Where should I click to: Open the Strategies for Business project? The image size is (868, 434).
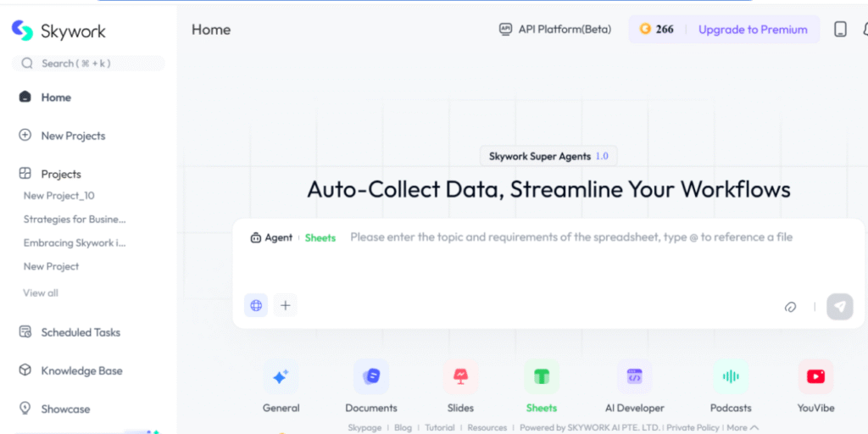[x=75, y=220]
